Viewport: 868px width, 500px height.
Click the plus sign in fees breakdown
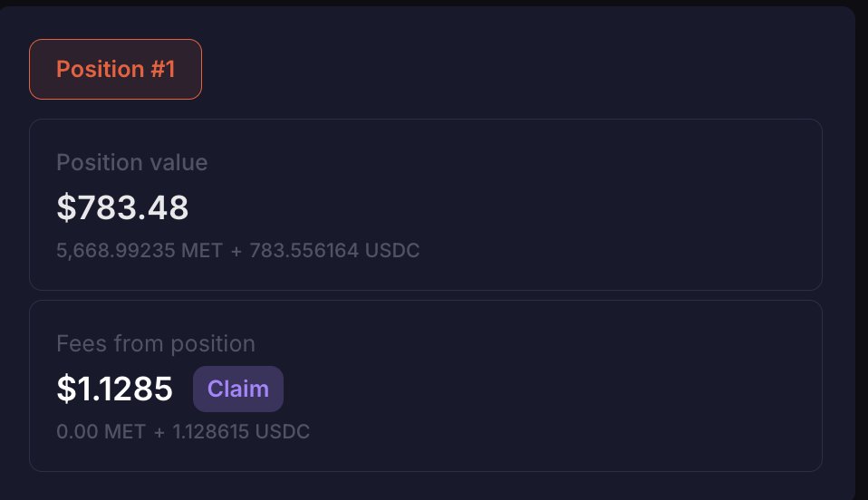pos(159,432)
